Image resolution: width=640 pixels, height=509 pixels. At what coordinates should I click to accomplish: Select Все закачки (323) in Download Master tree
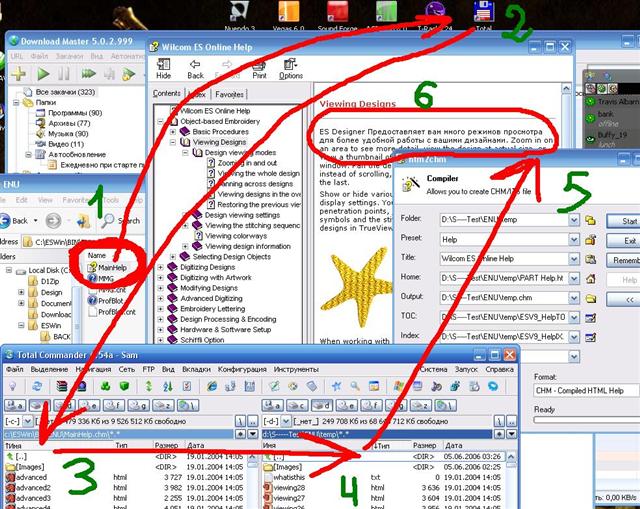60,92
